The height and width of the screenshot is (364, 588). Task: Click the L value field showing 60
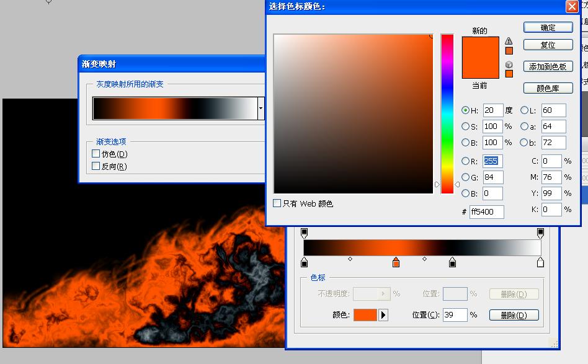(554, 110)
